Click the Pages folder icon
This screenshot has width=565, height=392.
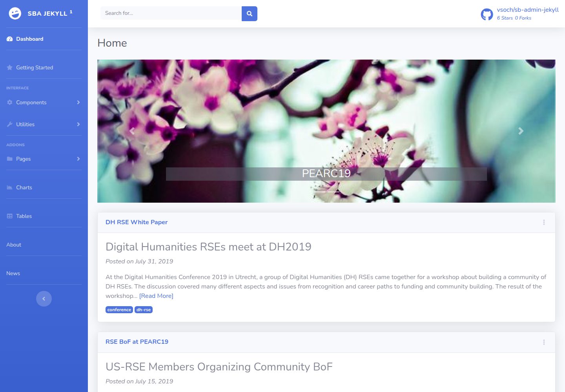10,159
